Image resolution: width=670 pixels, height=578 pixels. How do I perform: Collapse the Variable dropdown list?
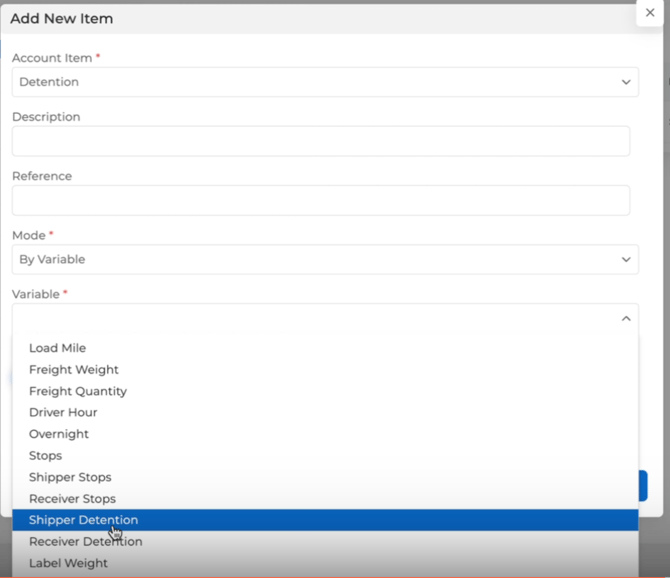tap(324, 318)
